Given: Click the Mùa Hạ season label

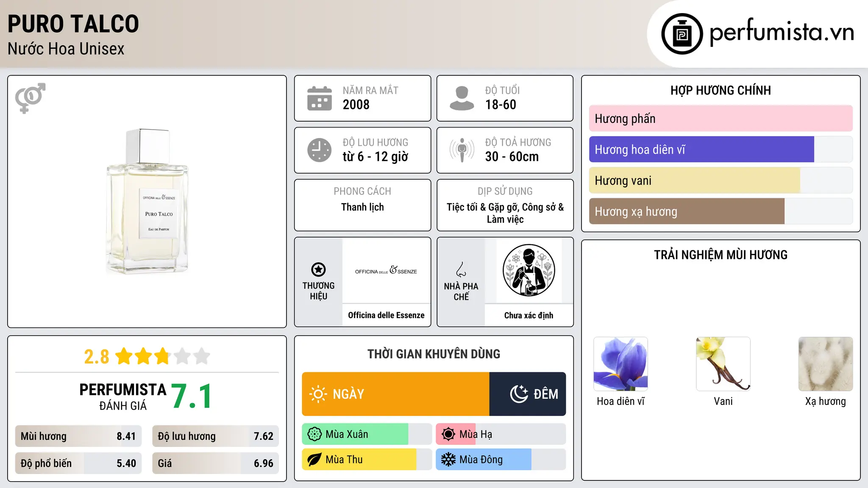Looking at the screenshot, I should point(476,434).
